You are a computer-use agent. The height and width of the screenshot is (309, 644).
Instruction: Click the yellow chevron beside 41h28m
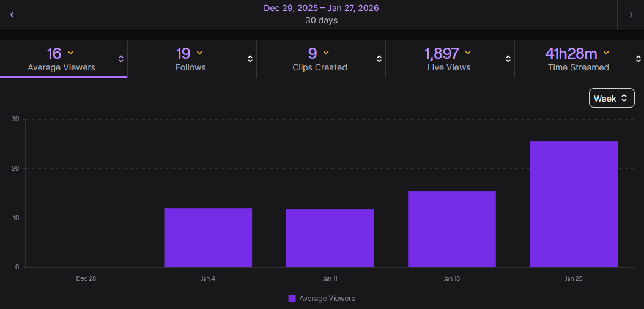[606, 53]
